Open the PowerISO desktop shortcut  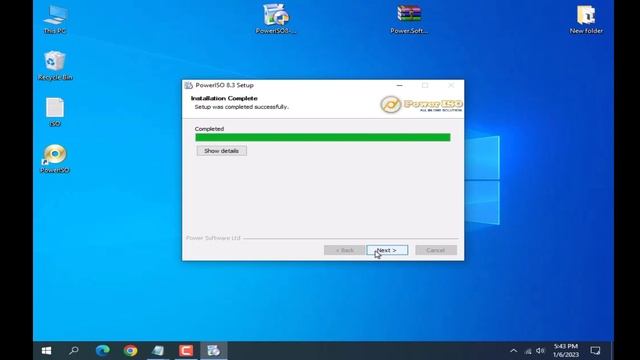[55, 158]
